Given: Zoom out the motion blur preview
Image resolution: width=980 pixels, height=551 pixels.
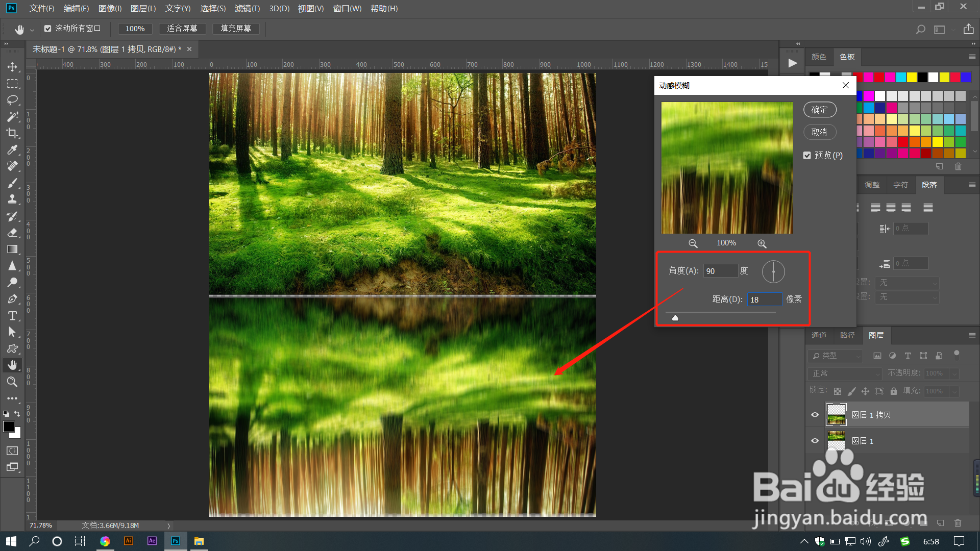Looking at the screenshot, I should pos(693,244).
